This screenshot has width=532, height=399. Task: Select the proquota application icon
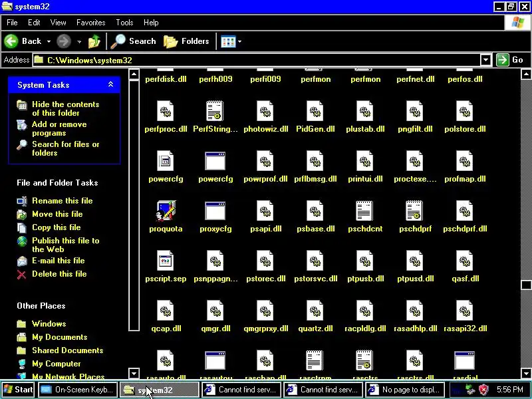166,211
